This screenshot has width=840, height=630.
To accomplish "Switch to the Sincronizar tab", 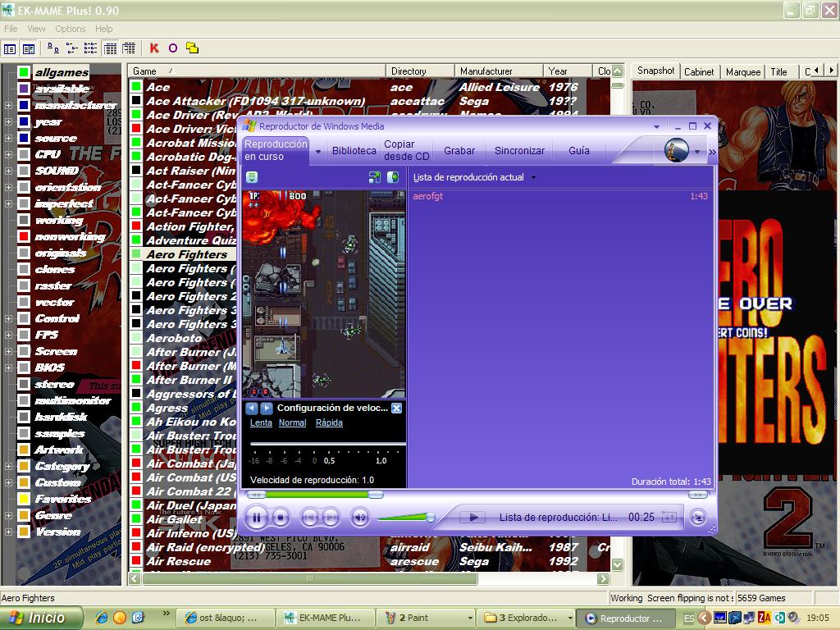I will [x=519, y=151].
